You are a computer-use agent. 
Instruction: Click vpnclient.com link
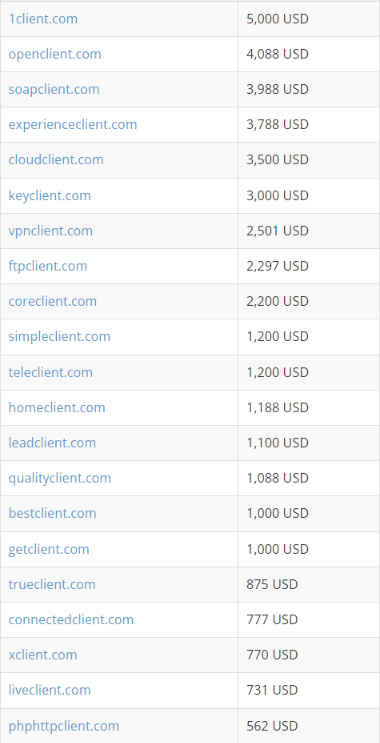pos(50,231)
